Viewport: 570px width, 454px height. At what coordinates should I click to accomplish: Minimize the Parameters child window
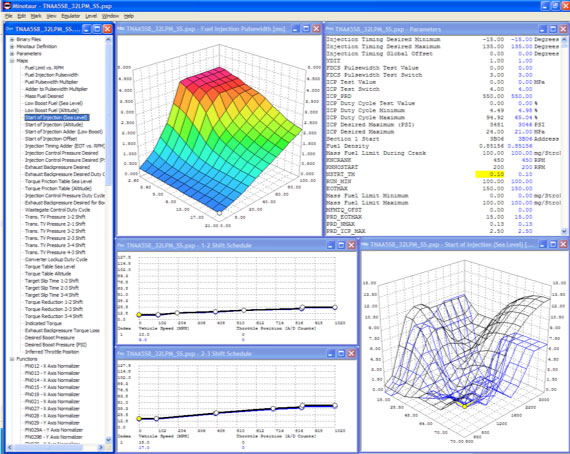coord(543,29)
